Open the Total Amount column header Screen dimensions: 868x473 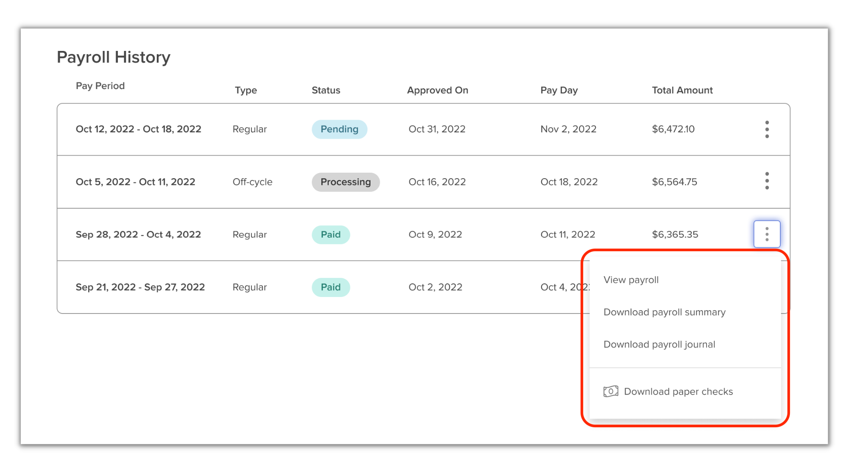(x=682, y=90)
